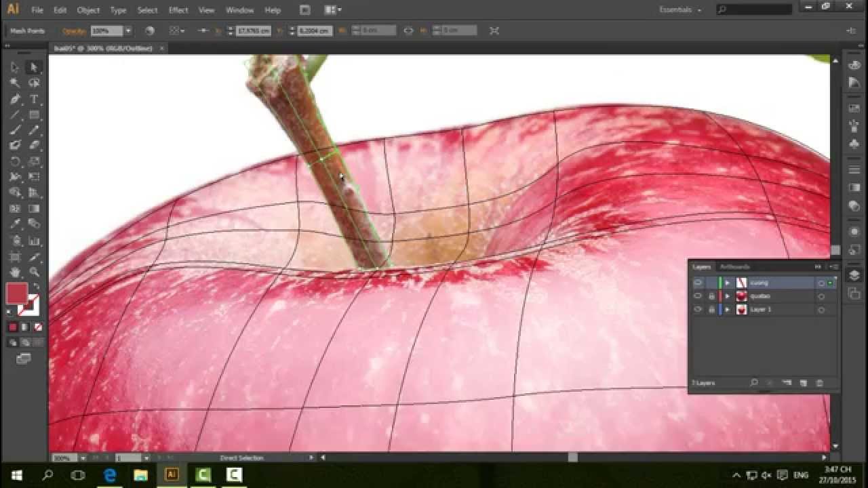This screenshot has height=488, width=868.
Task: Hide the quatao layer via eye icon
Action: click(x=697, y=296)
